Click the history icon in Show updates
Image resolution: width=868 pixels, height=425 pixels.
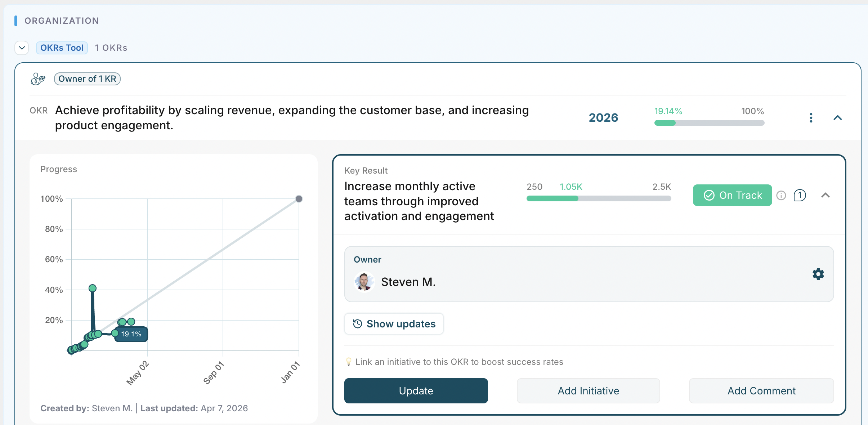point(357,324)
